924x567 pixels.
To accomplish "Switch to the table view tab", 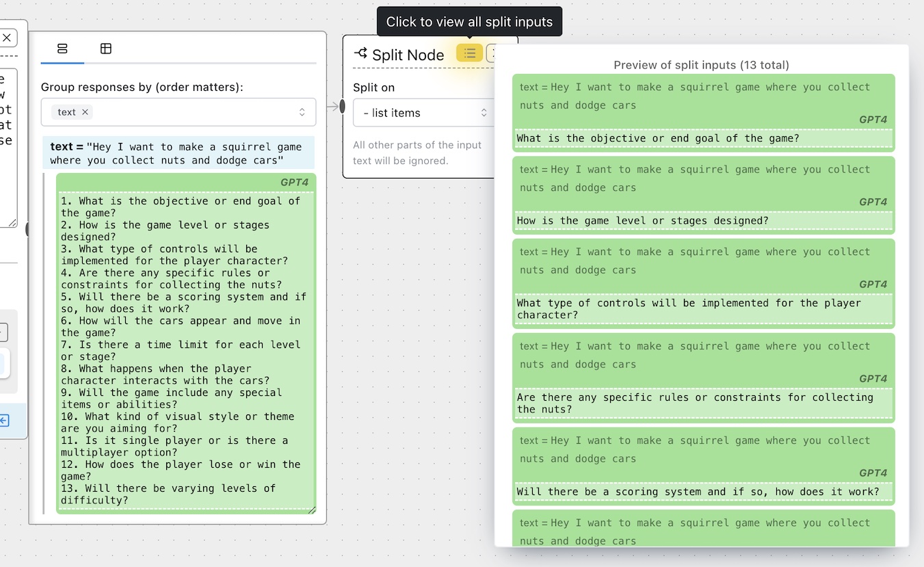I will (105, 49).
